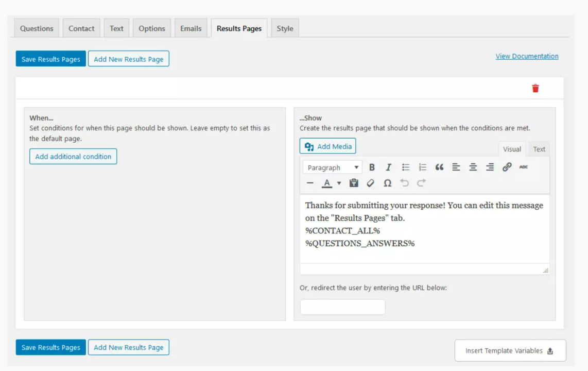Toggle bold formatting in the editor
The height and width of the screenshot is (371, 588).
tap(372, 167)
